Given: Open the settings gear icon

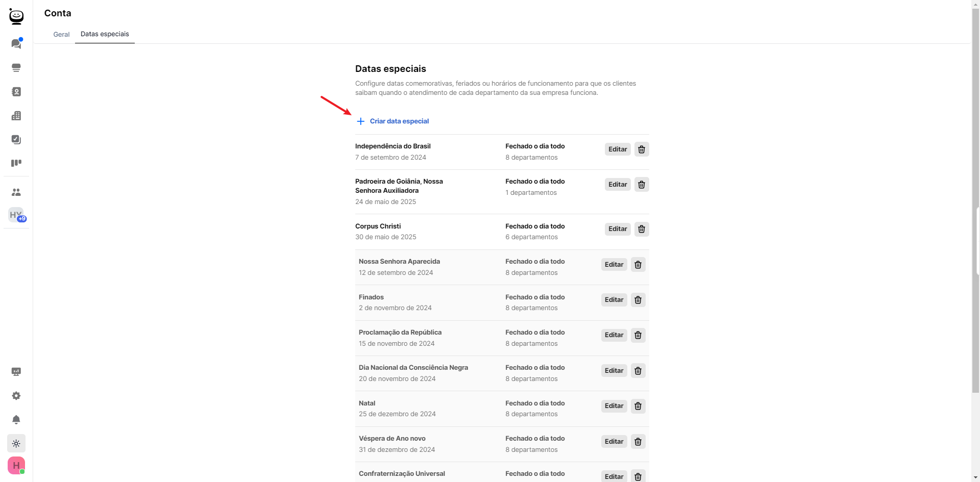Looking at the screenshot, I should 16,396.
